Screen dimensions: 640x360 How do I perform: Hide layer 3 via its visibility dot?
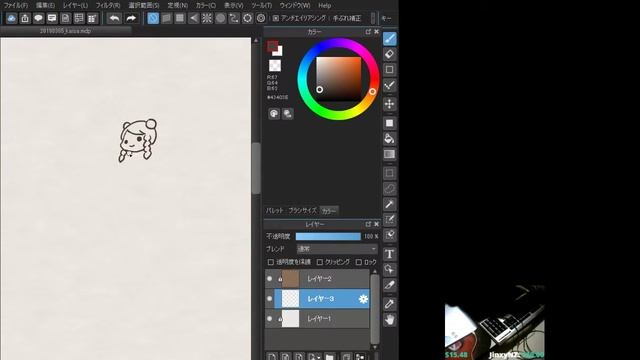(269, 299)
